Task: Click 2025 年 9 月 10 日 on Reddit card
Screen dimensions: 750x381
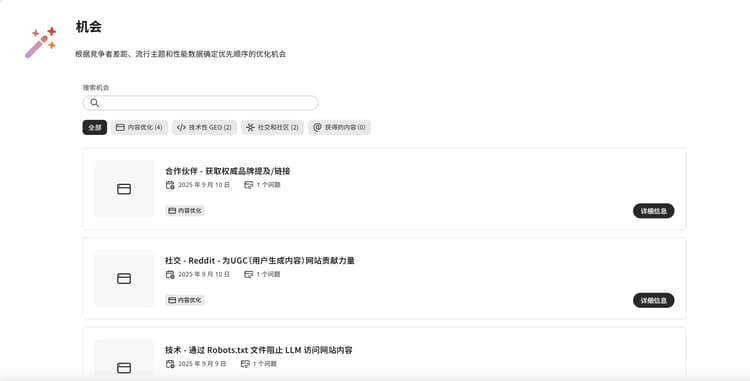Action: [x=204, y=274]
